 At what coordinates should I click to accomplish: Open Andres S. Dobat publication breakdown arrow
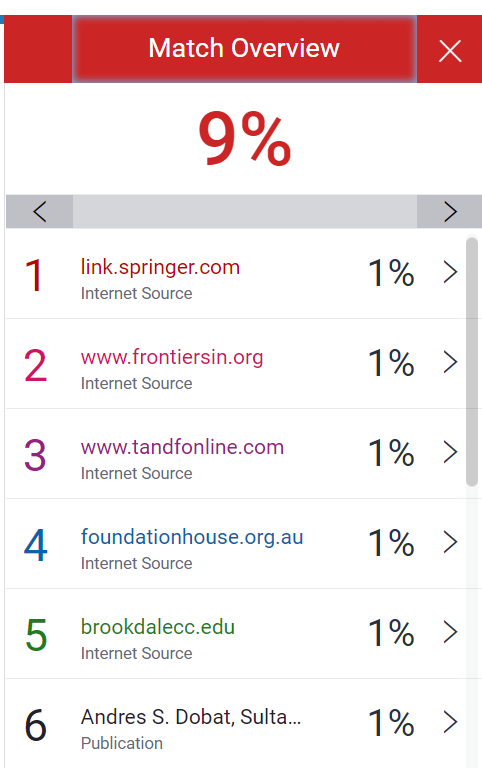(x=450, y=722)
